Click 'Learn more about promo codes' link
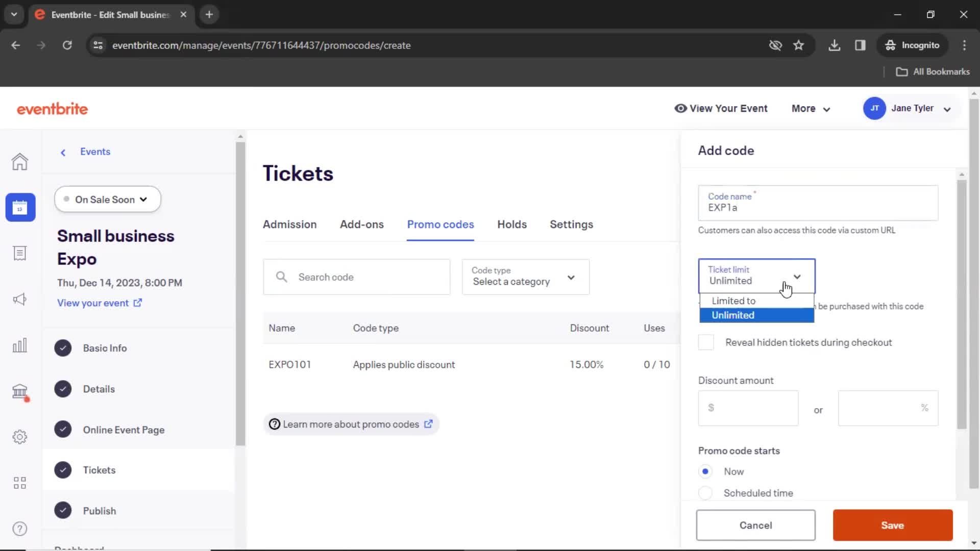 351,424
